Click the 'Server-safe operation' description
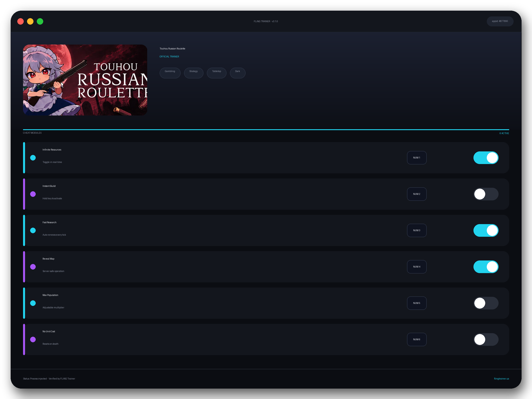Image resolution: width=532 pixels, height=399 pixels. tap(53, 271)
